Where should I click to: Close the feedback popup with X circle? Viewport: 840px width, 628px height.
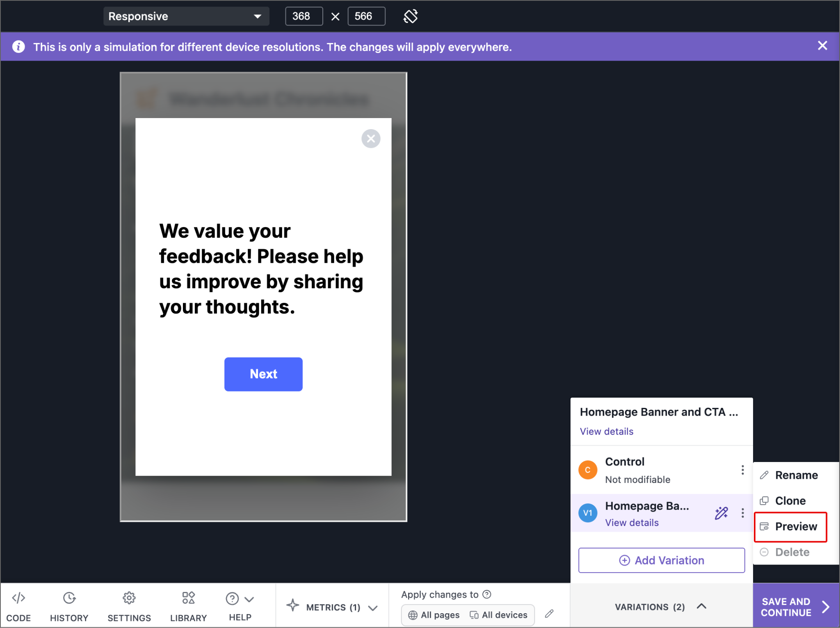(x=371, y=139)
